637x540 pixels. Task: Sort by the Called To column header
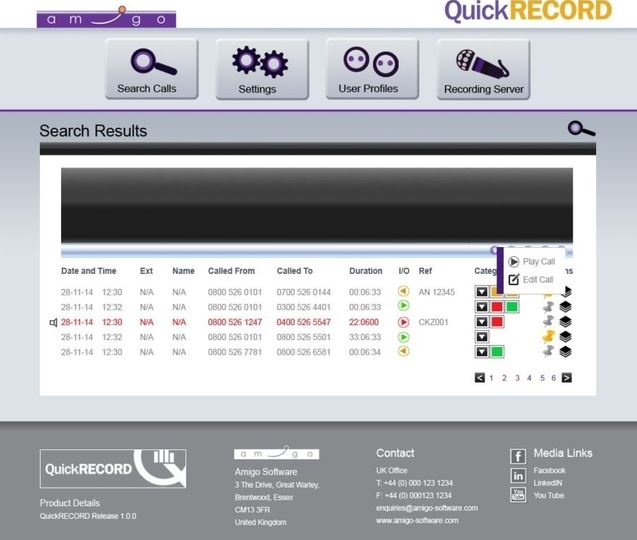pyautogui.click(x=295, y=271)
